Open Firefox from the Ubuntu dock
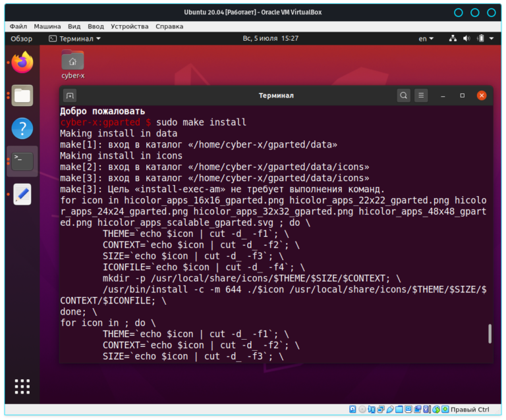506x420 pixels. click(x=22, y=63)
